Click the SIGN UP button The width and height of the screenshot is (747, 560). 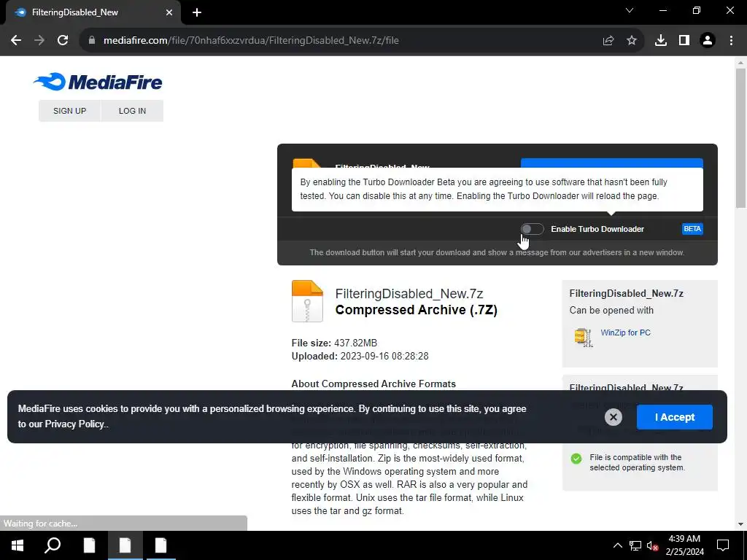69,111
